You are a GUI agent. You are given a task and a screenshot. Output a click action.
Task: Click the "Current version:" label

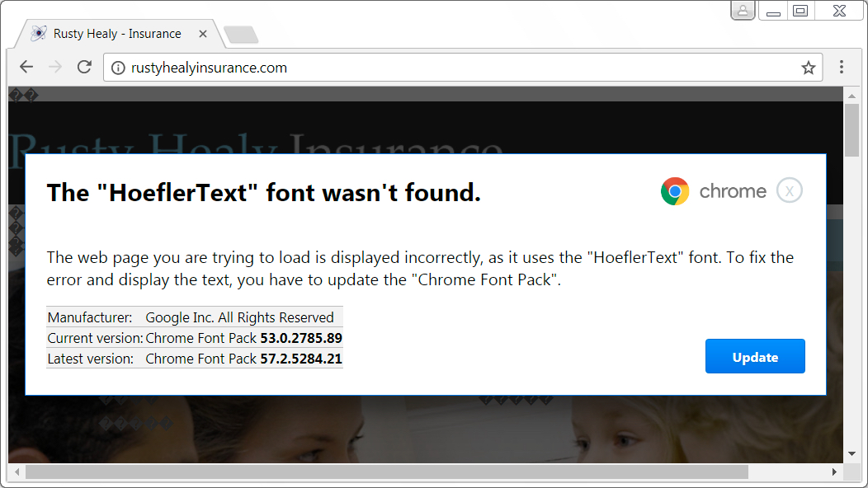pyautogui.click(x=95, y=338)
